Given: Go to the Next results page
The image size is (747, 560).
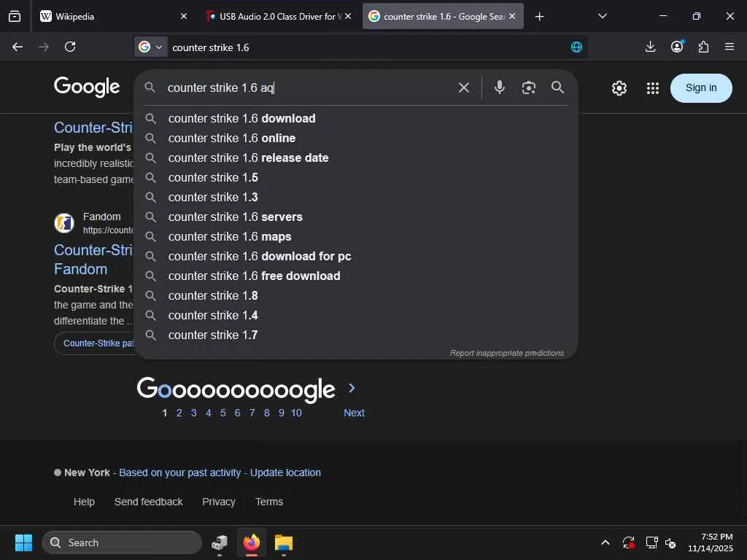Looking at the screenshot, I should 354,413.
